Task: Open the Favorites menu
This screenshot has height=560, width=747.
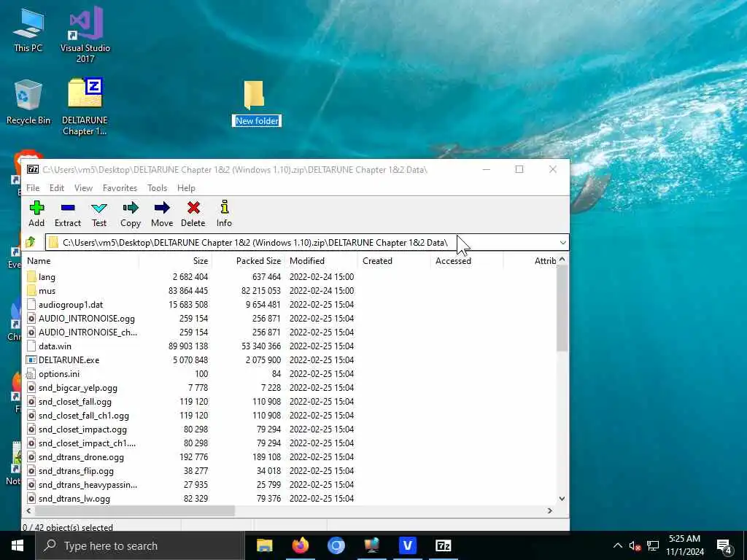Action: tap(120, 188)
